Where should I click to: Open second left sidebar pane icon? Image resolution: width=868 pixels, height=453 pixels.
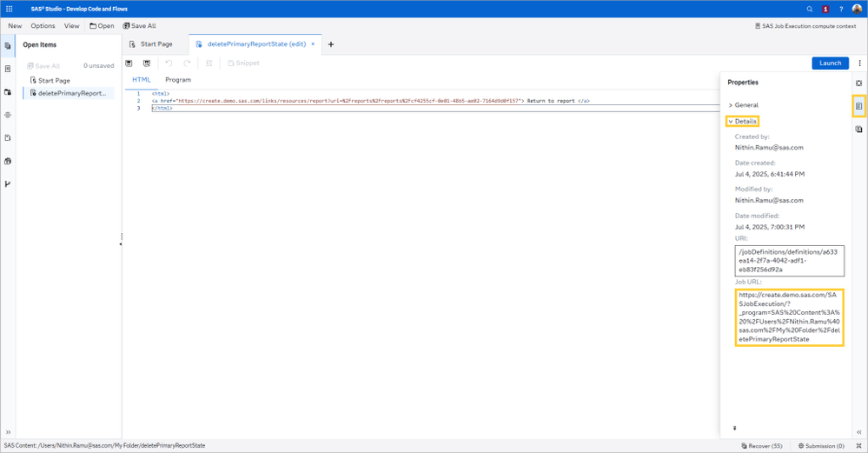click(7, 69)
